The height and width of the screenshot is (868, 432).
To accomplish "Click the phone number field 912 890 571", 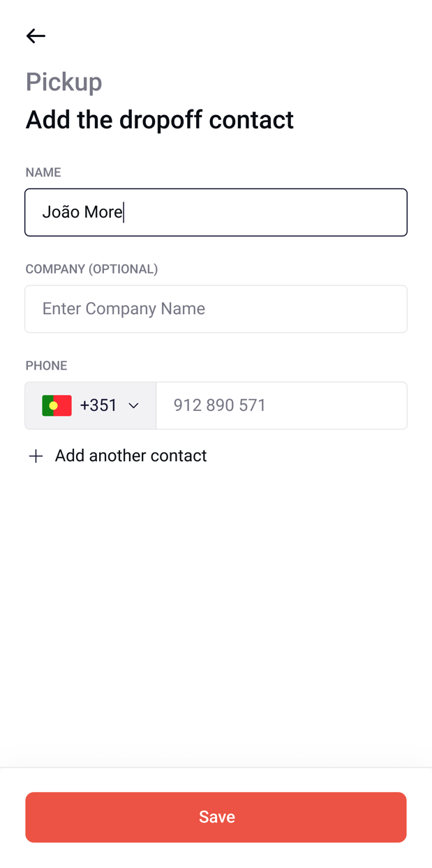I will click(x=281, y=405).
